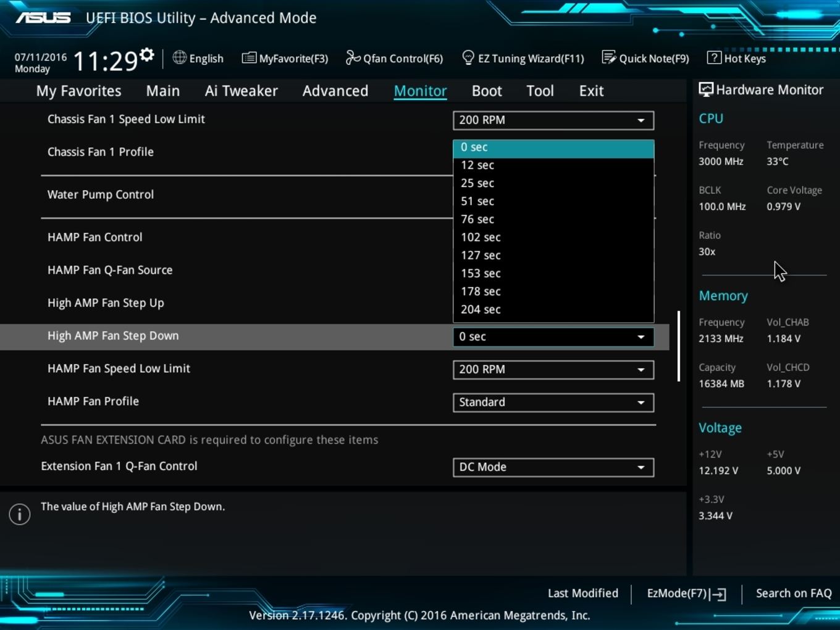Screen dimensions: 840x630
Task: Click the MyFavorite list icon
Action: (x=249, y=58)
